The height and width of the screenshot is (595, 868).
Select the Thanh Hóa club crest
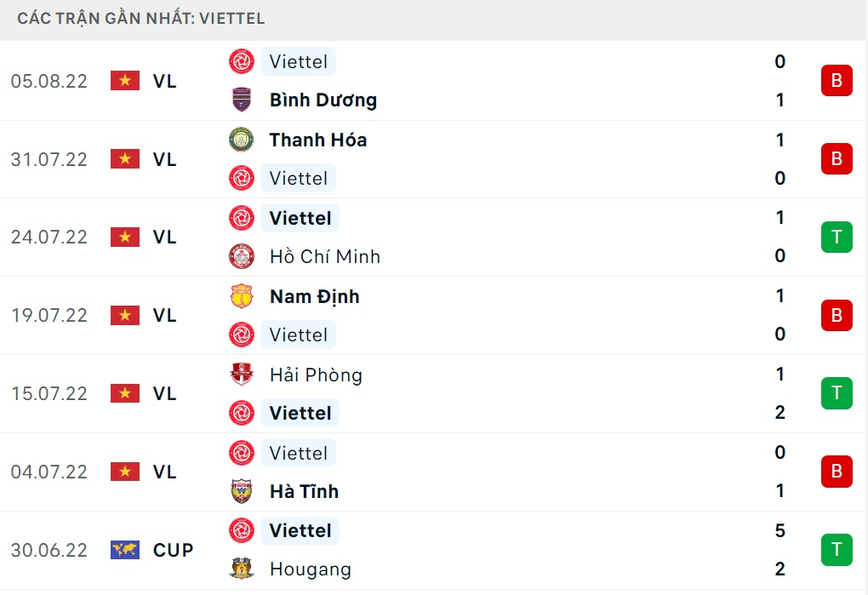(x=241, y=140)
